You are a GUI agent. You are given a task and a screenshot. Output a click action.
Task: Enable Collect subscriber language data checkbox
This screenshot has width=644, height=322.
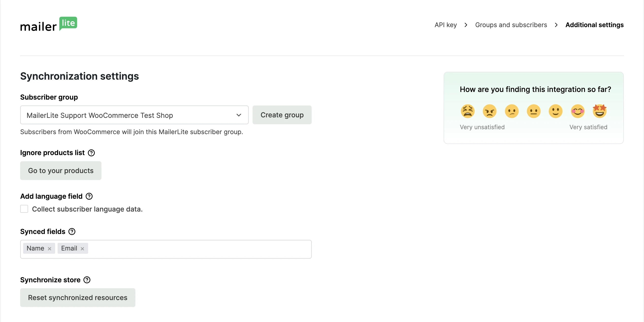click(x=24, y=209)
